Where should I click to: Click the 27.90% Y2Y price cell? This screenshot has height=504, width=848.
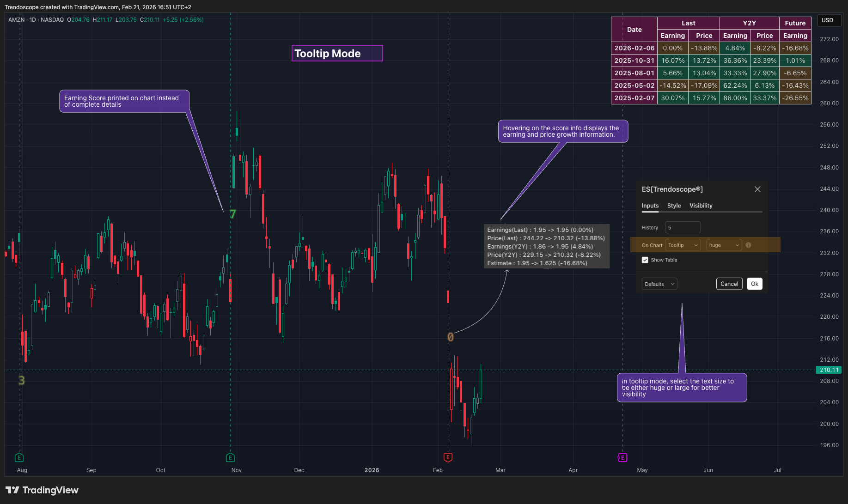tap(764, 73)
